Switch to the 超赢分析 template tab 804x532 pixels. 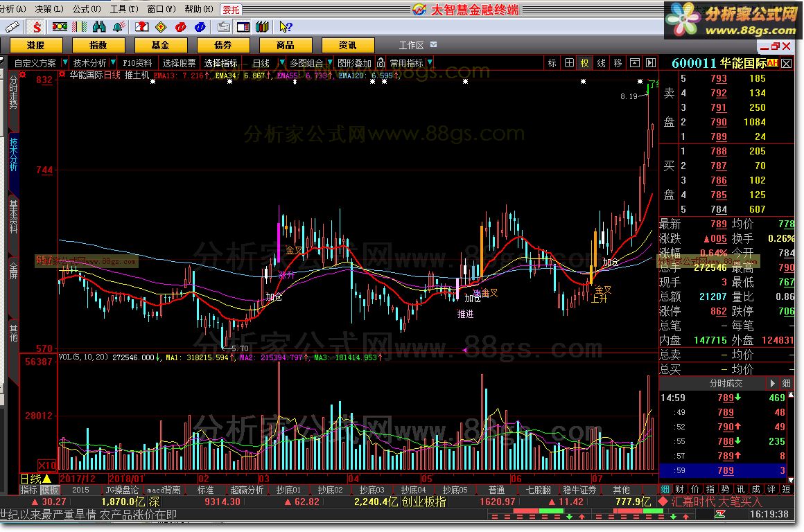pos(247,490)
